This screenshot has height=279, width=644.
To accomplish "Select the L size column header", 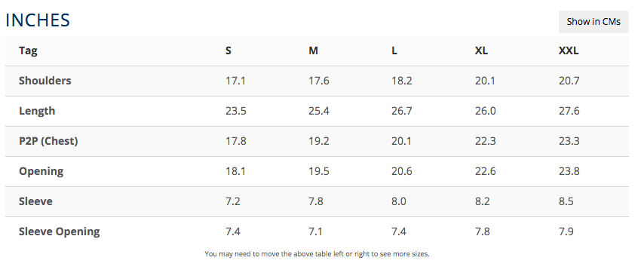I will [x=394, y=51].
